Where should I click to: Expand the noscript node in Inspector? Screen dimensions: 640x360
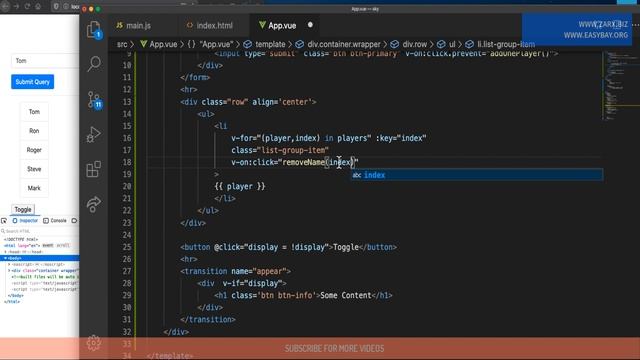[9, 264]
